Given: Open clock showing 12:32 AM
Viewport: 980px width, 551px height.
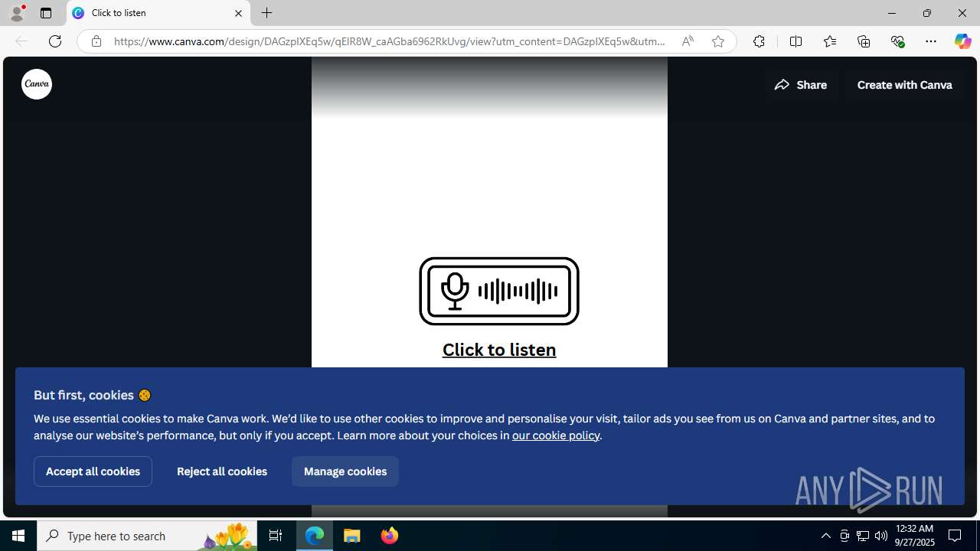Looking at the screenshot, I should [x=915, y=536].
